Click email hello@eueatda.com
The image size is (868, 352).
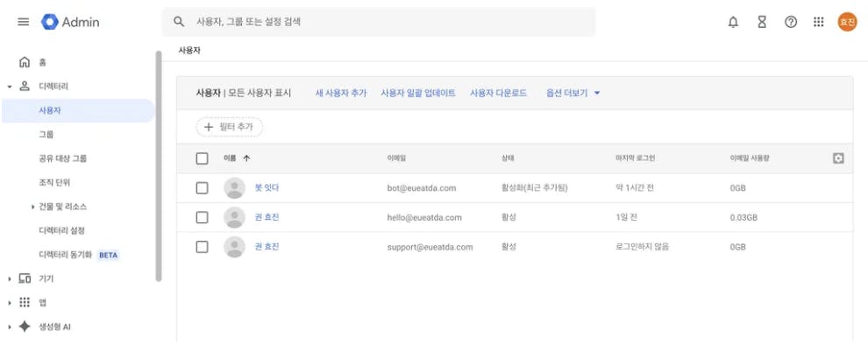pyautogui.click(x=424, y=218)
